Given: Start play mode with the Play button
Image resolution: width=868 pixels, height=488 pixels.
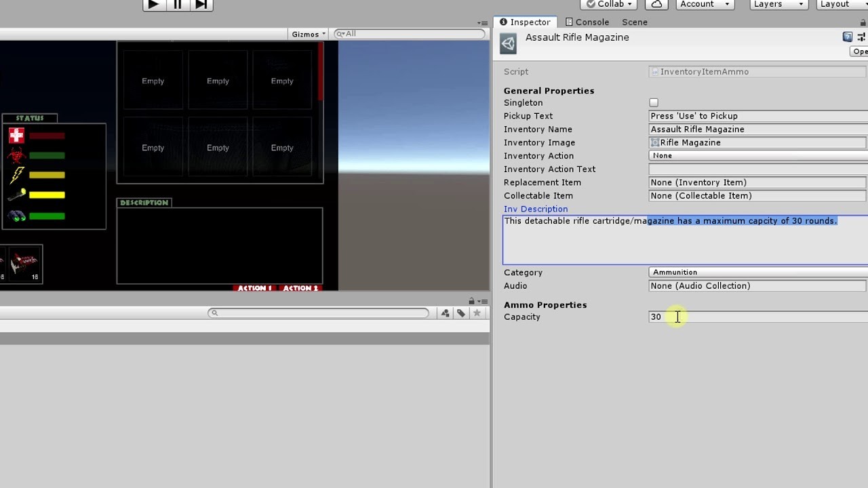Looking at the screenshot, I should [154, 5].
